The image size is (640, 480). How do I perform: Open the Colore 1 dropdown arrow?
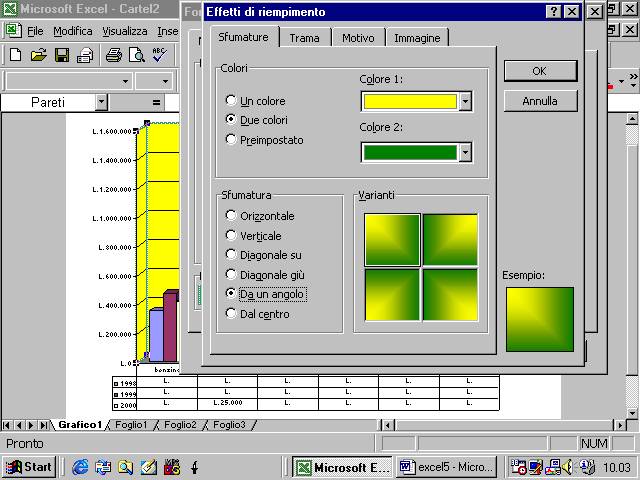click(x=465, y=102)
